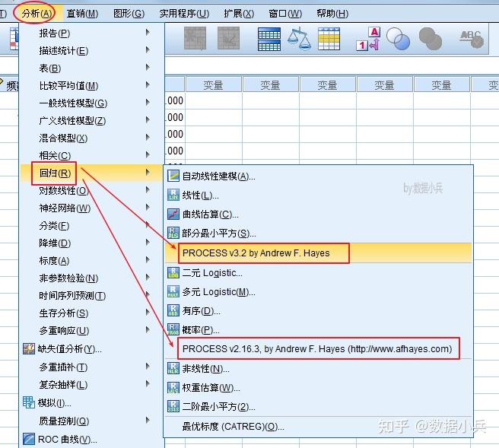499x448 pixels.
Task: Open the 多重响应(U) submenu
Action: point(91,331)
